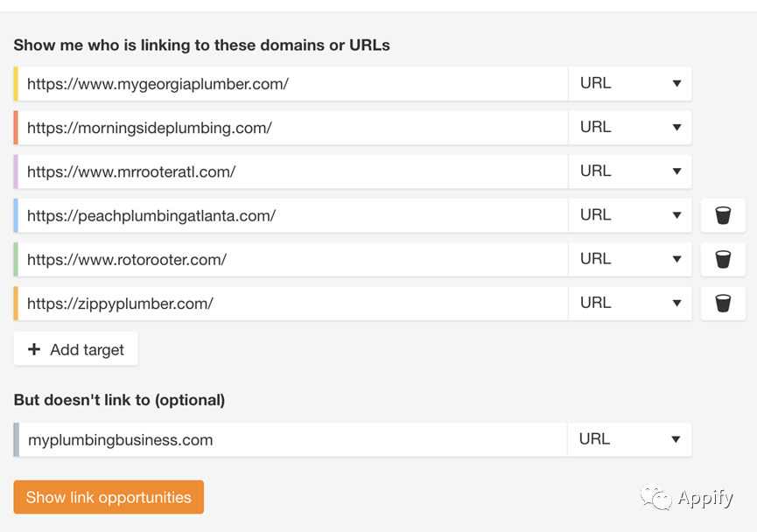This screenshot has height=532, width=757.
Task: Click the rotorooter.com URL field
Action: [291, 259]
